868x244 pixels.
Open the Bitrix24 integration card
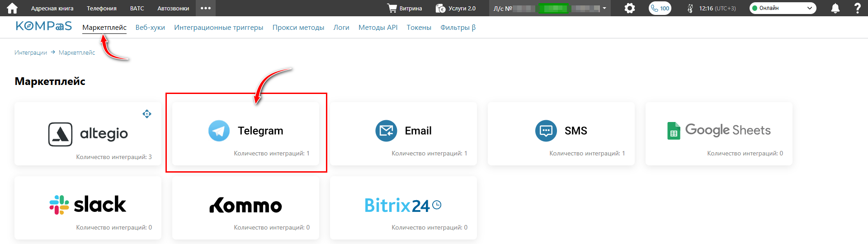403,208
